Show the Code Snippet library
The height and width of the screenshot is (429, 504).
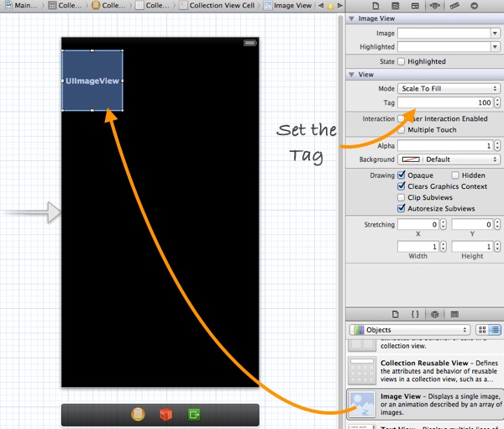pyautogui.click(x=415, y=314)
